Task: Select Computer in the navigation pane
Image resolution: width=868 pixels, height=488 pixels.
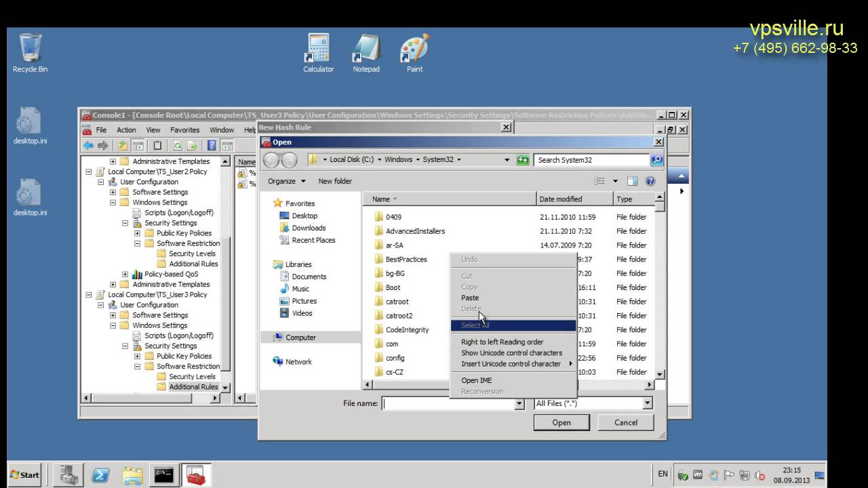Action: click(x=300, y=338)
